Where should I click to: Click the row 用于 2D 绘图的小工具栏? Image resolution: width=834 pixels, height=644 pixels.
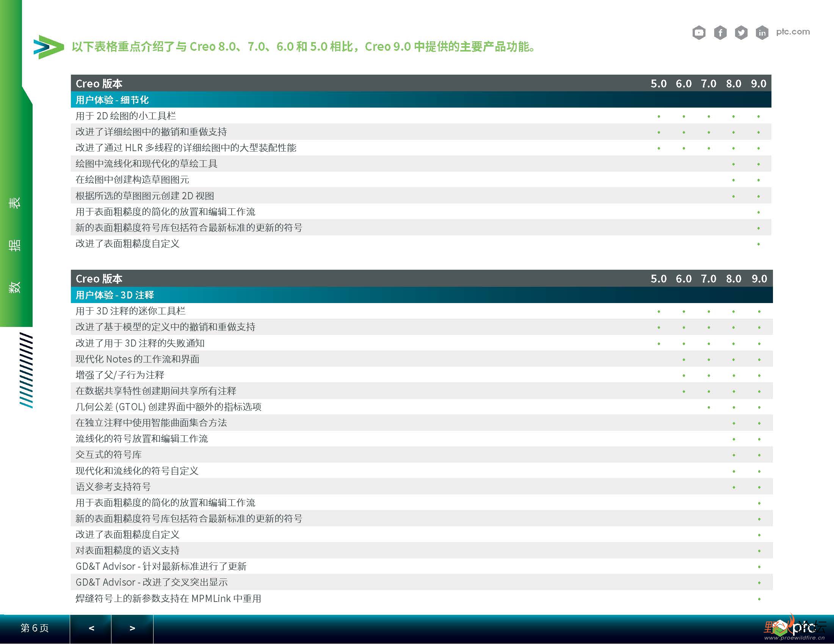(421, 116)
